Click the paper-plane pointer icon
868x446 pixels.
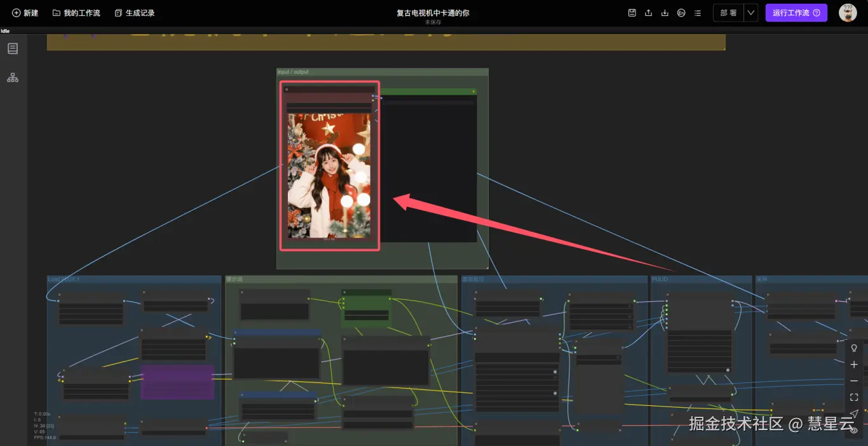click(854, 414)
